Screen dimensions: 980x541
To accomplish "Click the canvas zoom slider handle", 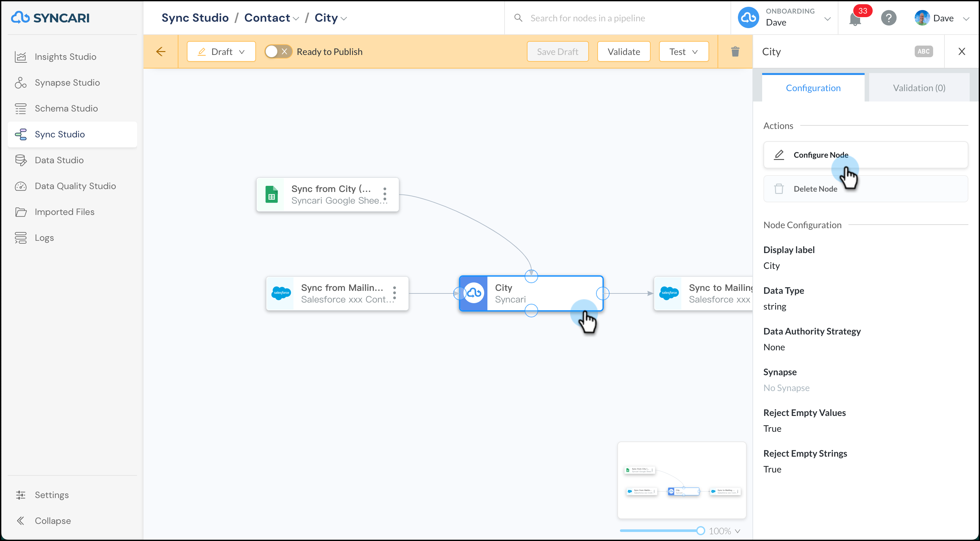I will (700, 530).
